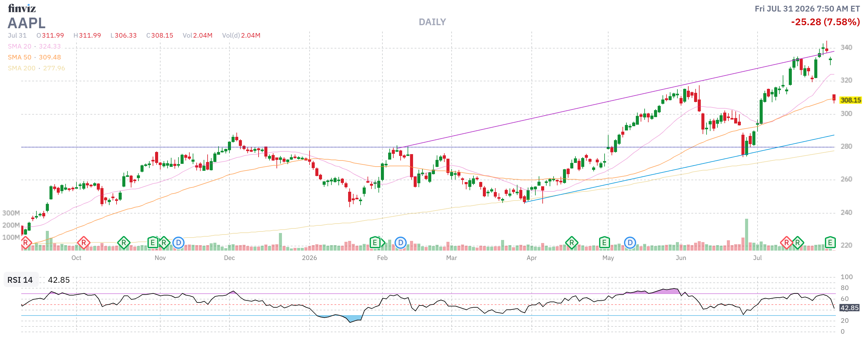The image size is (868, 341).
Task: Click the blue D dividend marker in May
Action: [630, 243]
